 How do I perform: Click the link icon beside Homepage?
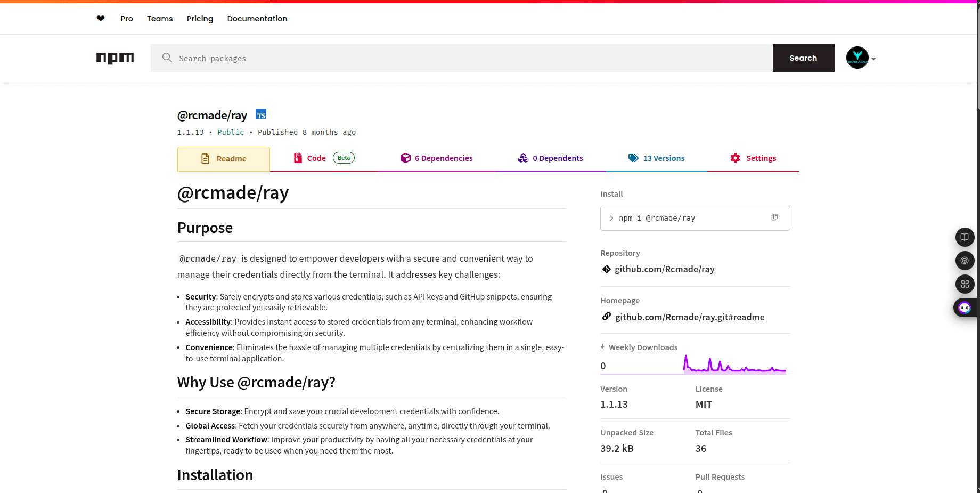(x=606, y=316)
